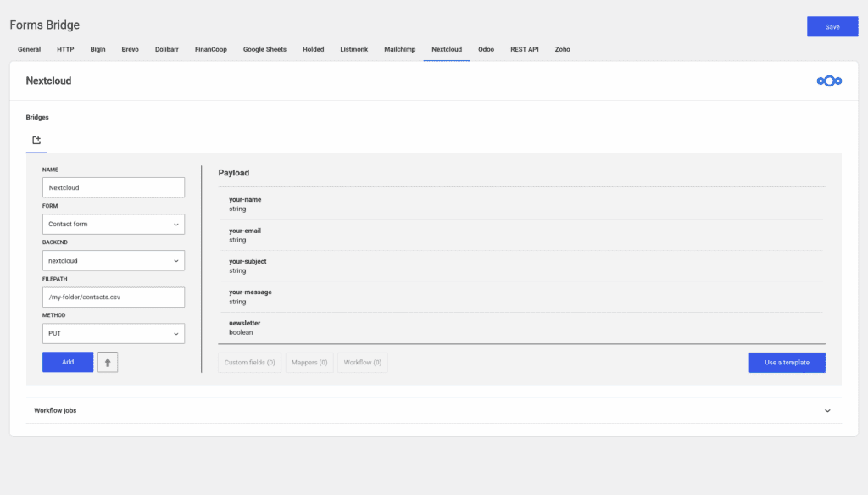Switch to the Brevo tab
868x495 pixels.
pyautogui.click(x=130, y=49)
